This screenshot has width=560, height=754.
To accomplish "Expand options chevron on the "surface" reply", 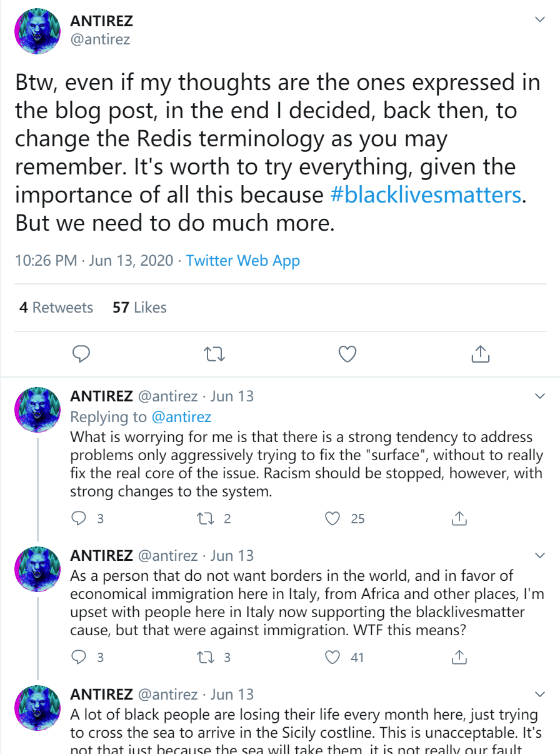I will pos(540,396).
